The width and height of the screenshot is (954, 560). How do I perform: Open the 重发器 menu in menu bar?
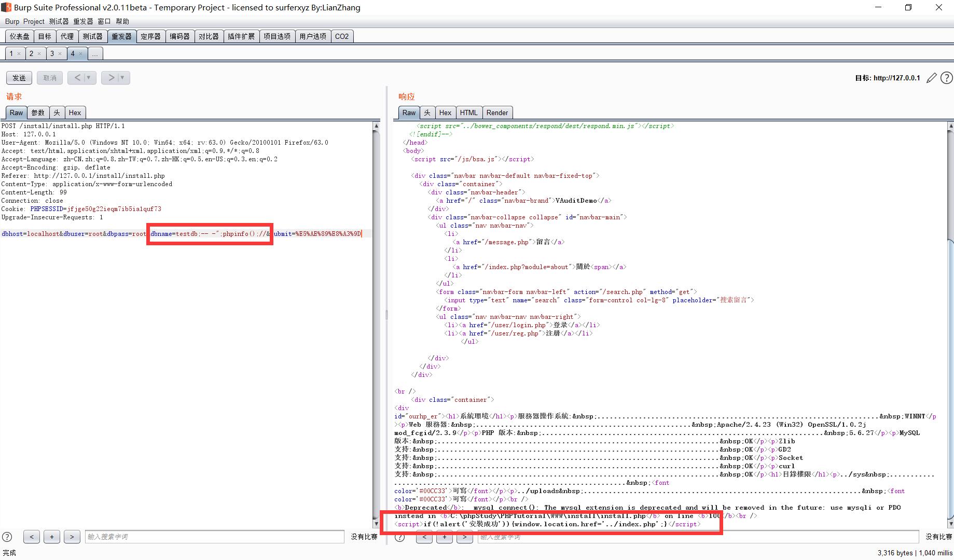click(83, 21)
